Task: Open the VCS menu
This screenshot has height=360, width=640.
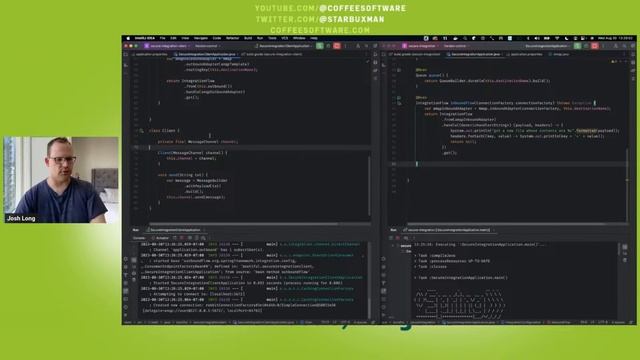Action: (284, 38)
